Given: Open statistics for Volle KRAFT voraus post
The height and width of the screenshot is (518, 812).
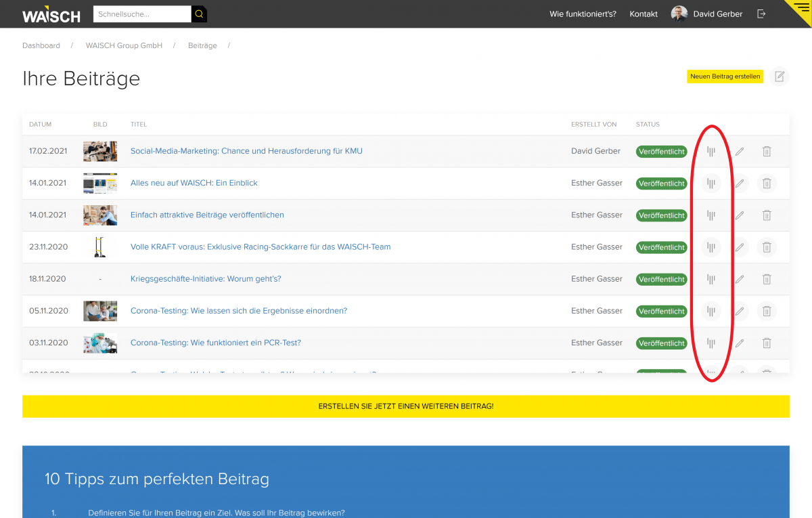Looking at the screenshot, I should click(711, 247).
